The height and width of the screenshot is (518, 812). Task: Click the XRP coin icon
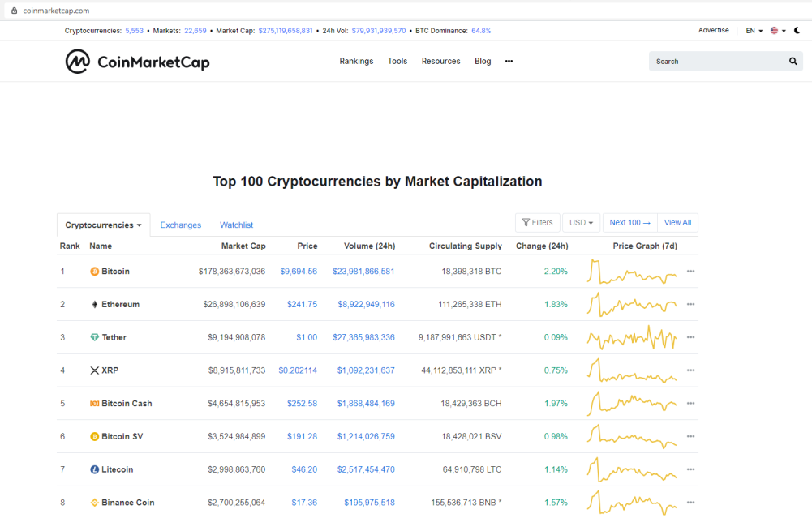point(94,370)
